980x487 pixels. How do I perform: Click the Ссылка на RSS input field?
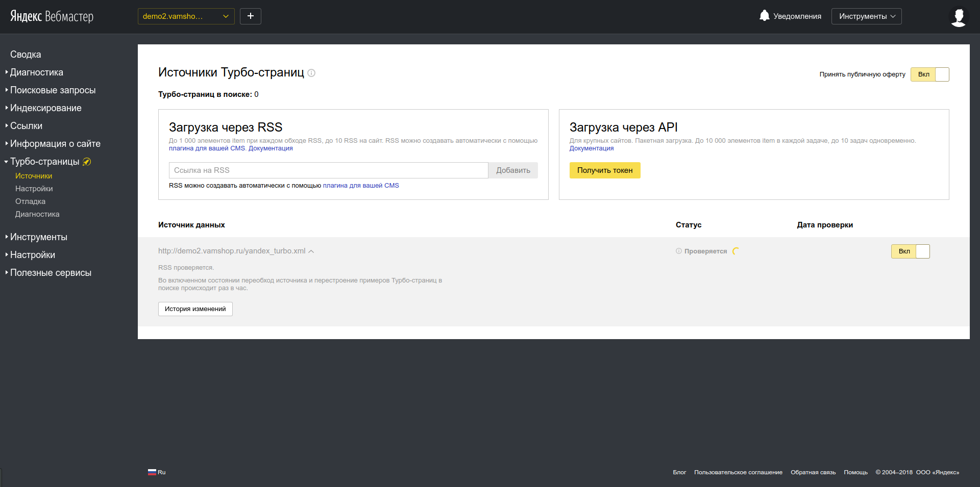[328, 170]
